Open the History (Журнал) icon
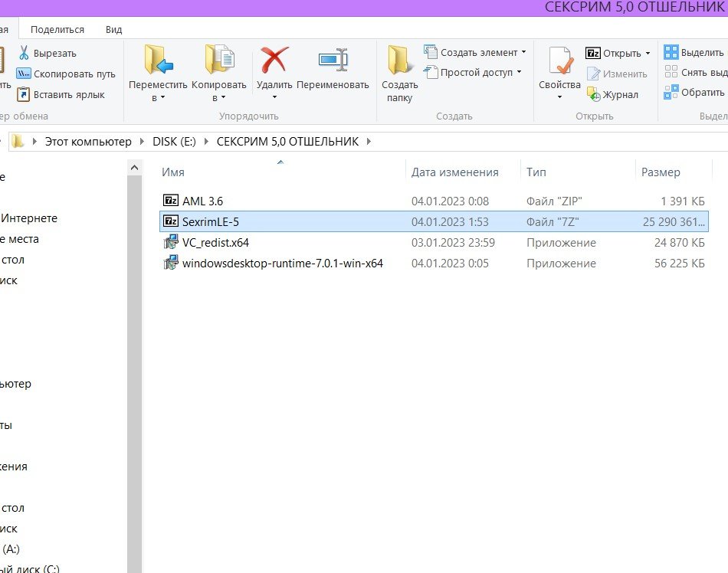 click(x=594, y=94)
